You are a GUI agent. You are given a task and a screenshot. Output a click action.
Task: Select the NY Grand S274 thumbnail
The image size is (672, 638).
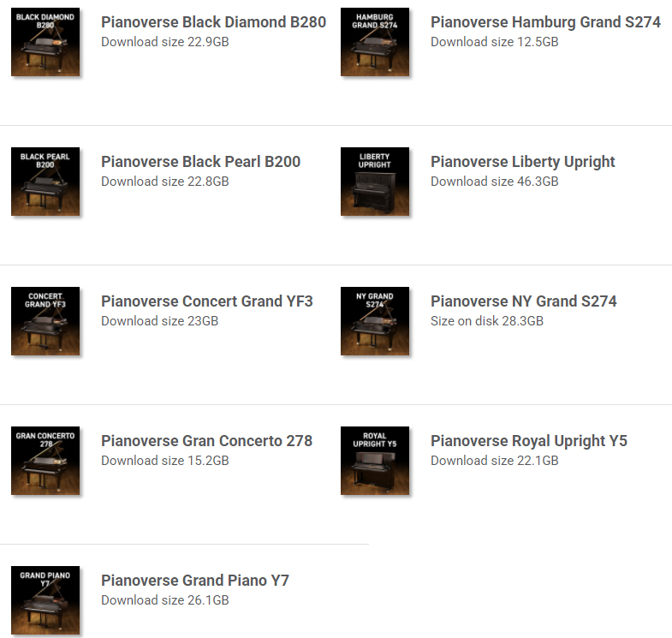point(375,321)
